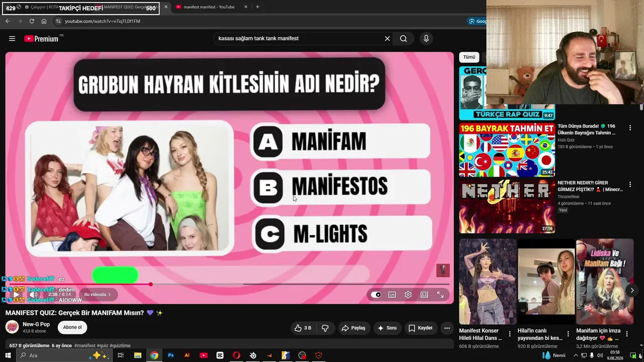
Task: Save video with Kaydet
Action: [421, 328]
